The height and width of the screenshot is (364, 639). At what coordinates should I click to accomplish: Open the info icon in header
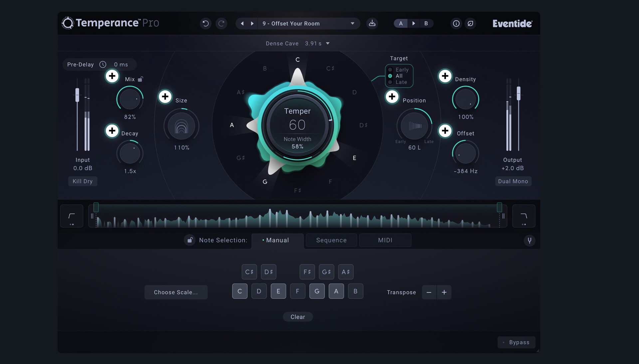(x=456, y=23)
